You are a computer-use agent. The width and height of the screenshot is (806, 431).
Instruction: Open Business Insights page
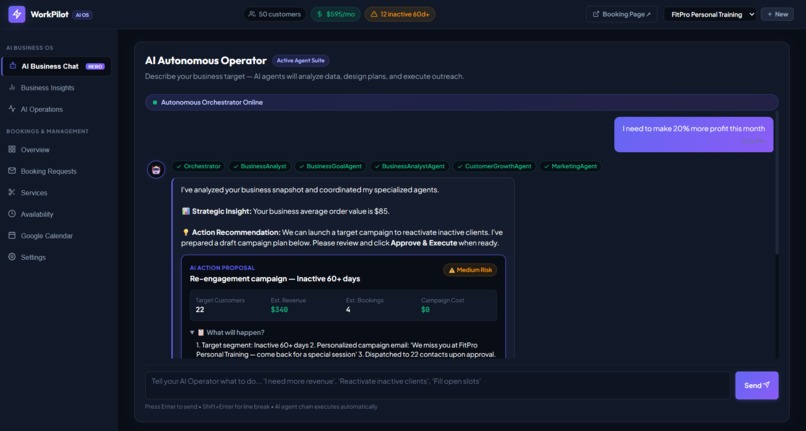click(x=56, y=88)
